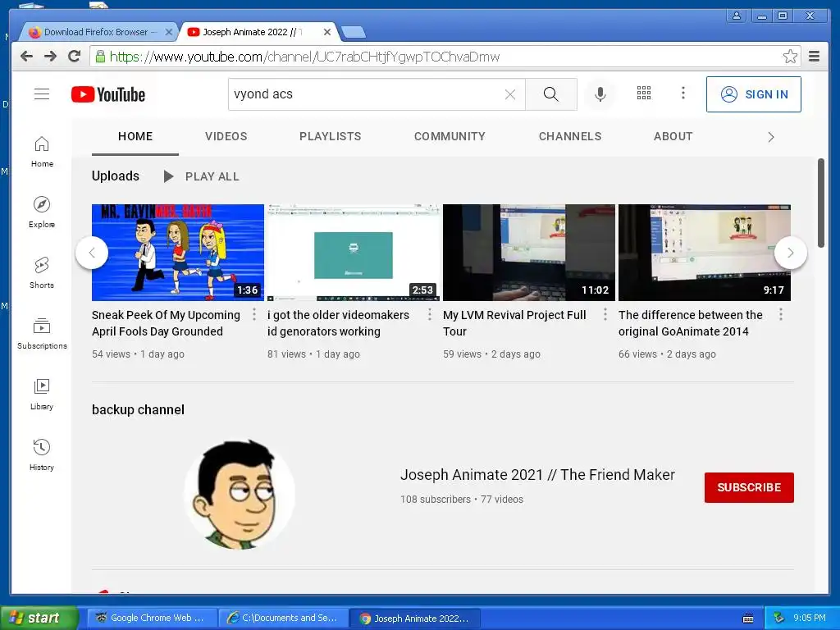Open 'i got the older videomakers' title

pos(338,323)
